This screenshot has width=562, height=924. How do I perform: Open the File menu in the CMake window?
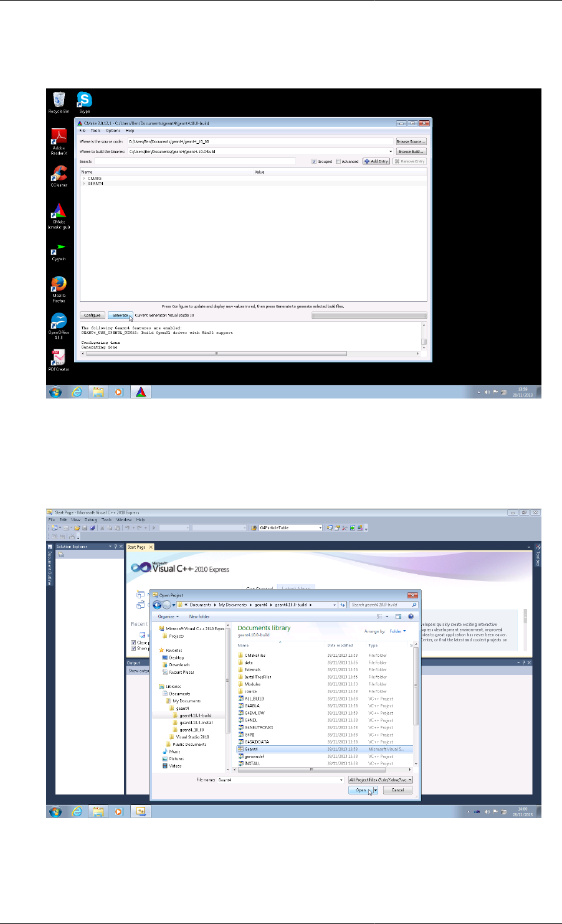[x=82, y=131]
